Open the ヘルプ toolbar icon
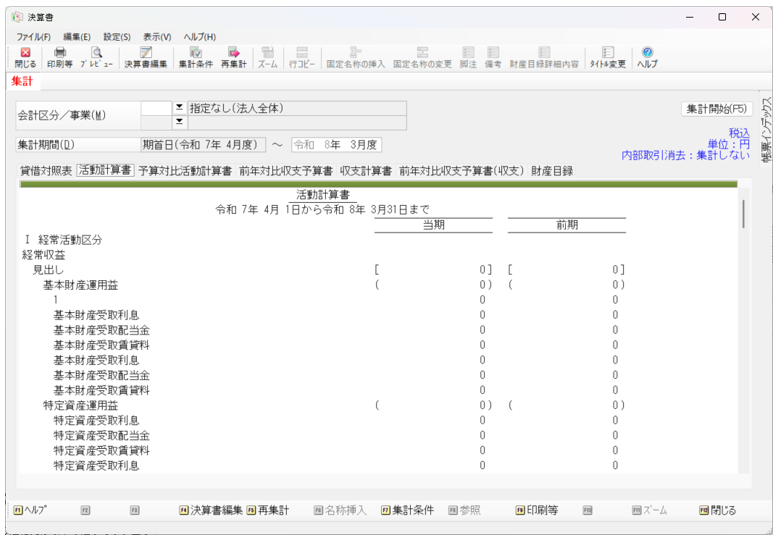The image size is (778, 542). pos(647,57)
